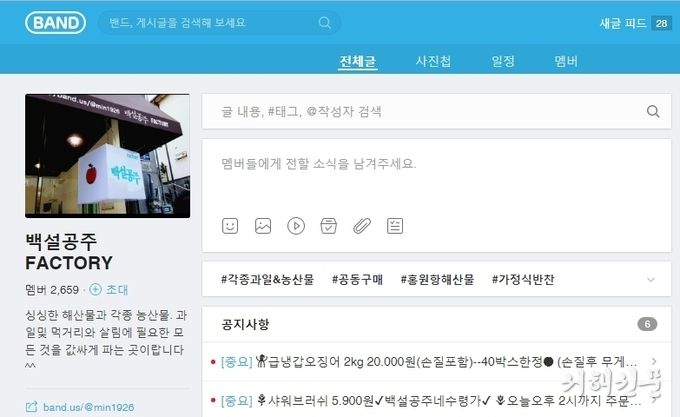Focus the band and post search field
The width and height of the screenshot is (680, 417).
219,23
